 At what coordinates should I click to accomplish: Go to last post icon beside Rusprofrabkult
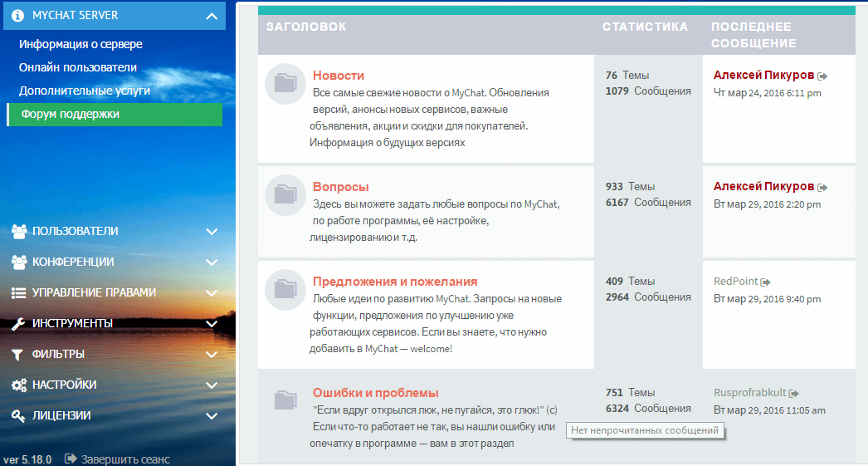794,394
